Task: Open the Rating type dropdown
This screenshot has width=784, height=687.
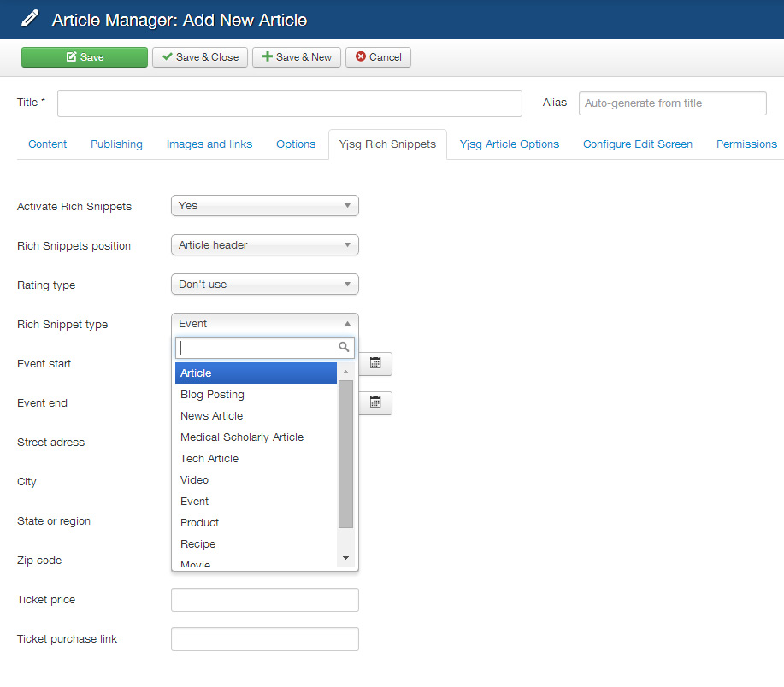Action: (x=264, y=284)
